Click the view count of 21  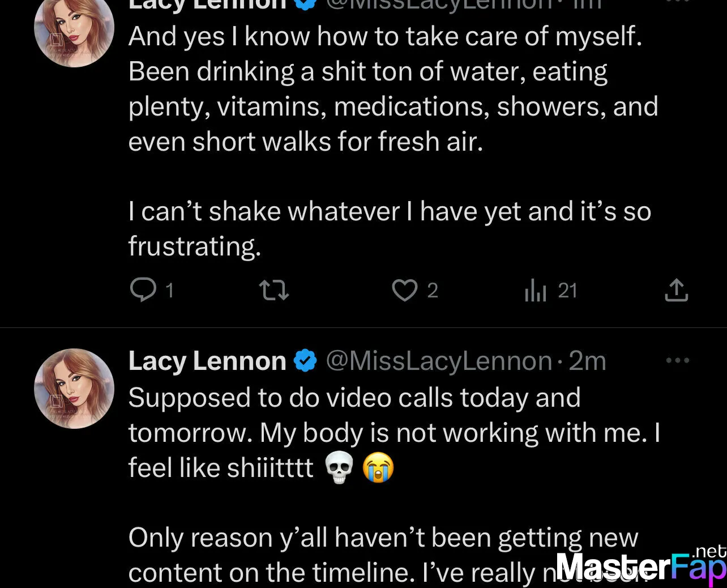567,291
